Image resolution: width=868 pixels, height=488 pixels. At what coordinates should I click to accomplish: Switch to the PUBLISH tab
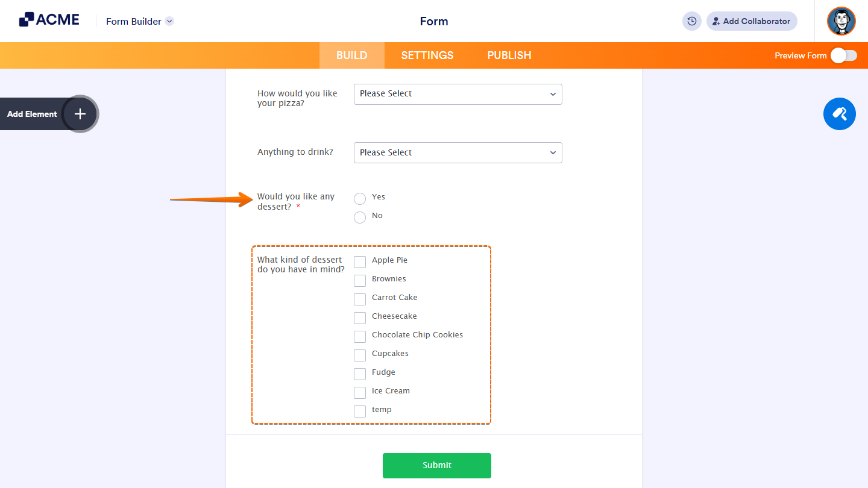pyautogui.click(x=509, y=55)
